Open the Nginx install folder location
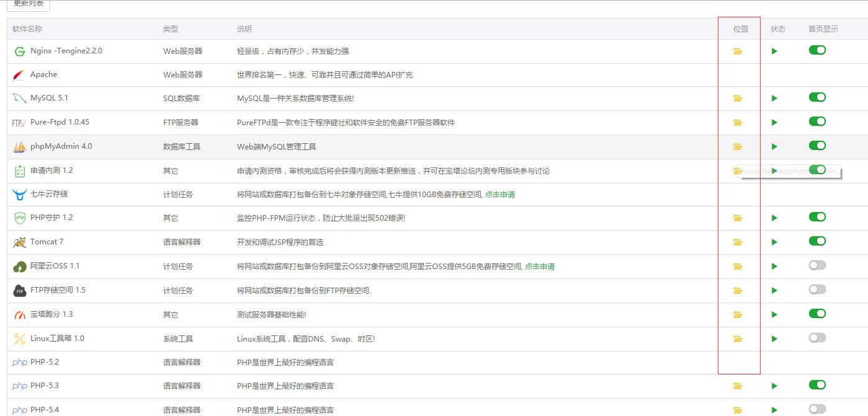The width and height of the screenshot is (868, 416). tap(738, 51)
